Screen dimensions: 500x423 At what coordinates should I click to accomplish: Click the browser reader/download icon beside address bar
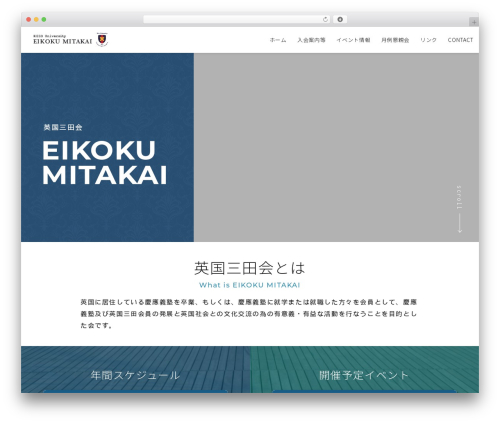pos(340,19)
